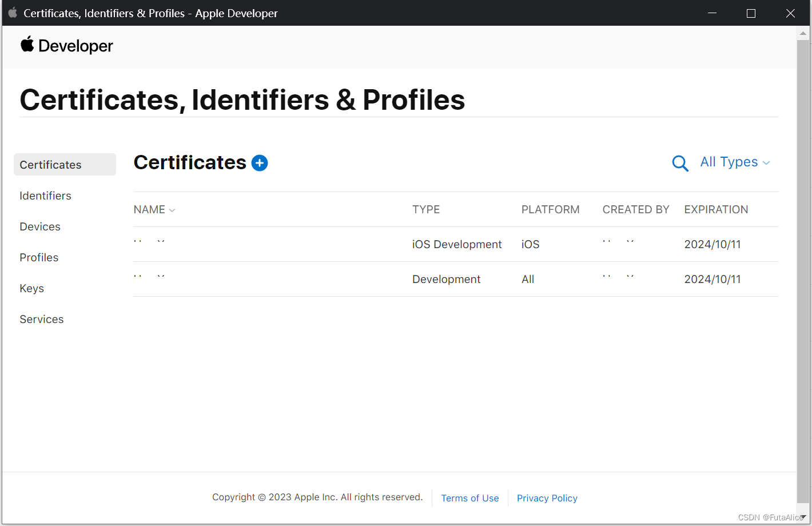Maximize the Apple Developer window
Screen dimensions: 812x526
pos(751,13)
